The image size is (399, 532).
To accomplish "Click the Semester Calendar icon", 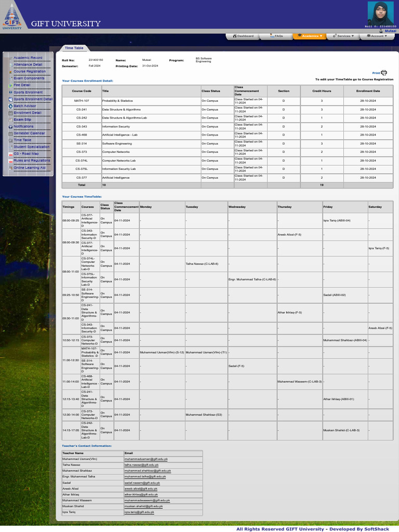I will [10, 134].
